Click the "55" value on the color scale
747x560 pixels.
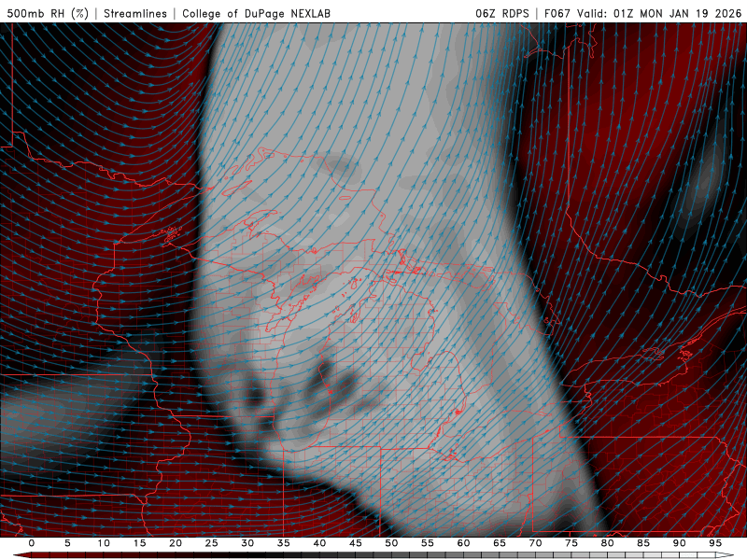(428, 543)
